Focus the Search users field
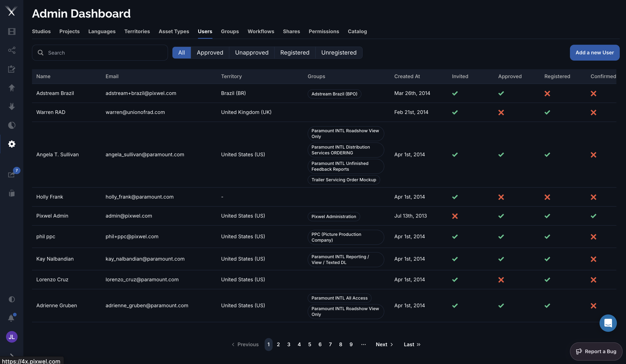 click(100, 53)
